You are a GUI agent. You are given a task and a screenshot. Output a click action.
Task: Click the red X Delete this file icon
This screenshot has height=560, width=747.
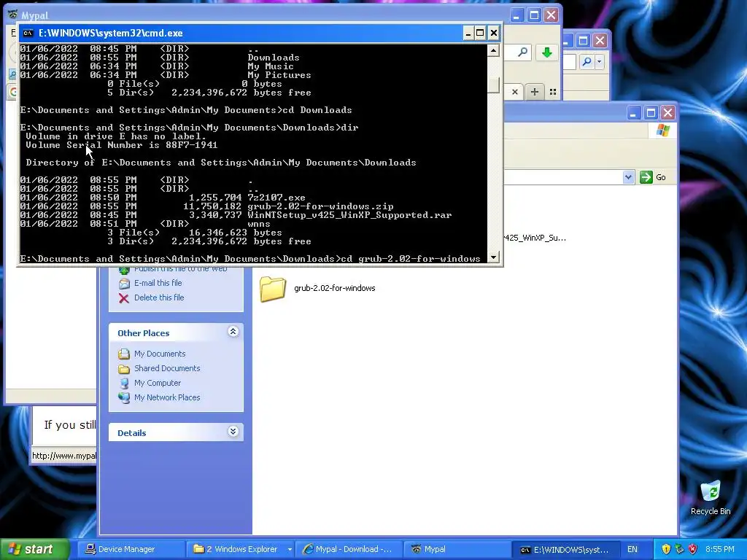(x=124, y=298)
